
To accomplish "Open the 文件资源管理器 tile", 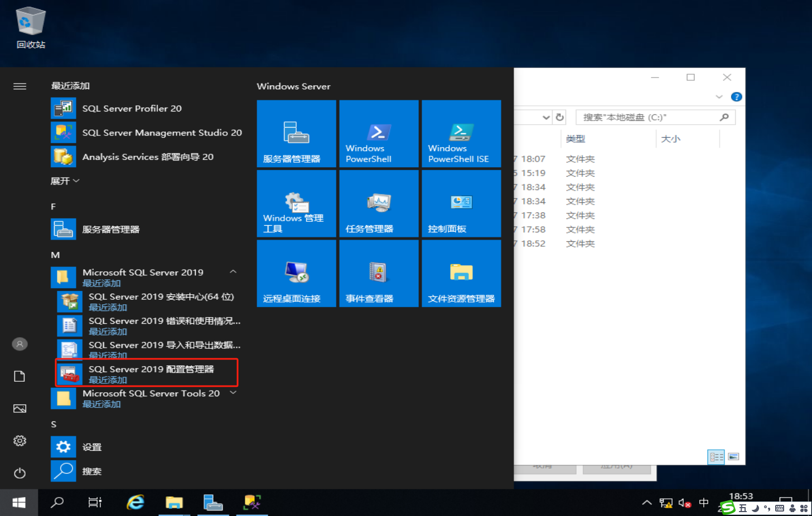I will pyautogui.click(x=462, y=274).
